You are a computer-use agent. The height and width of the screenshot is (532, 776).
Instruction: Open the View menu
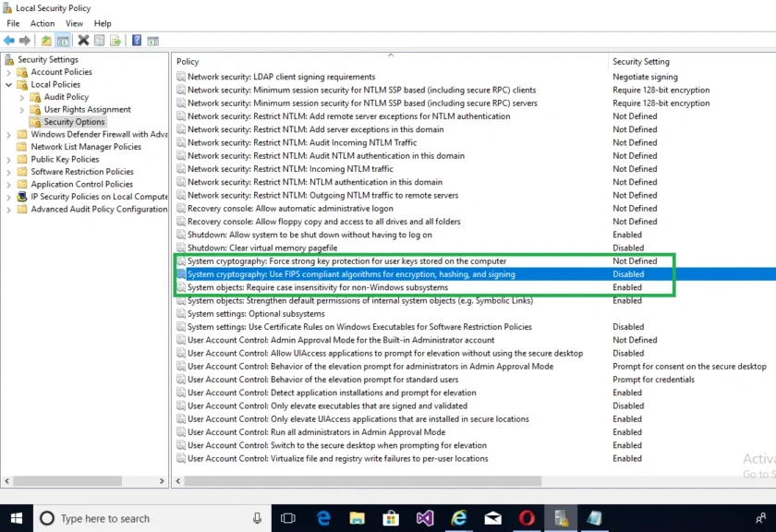(74, 23)
